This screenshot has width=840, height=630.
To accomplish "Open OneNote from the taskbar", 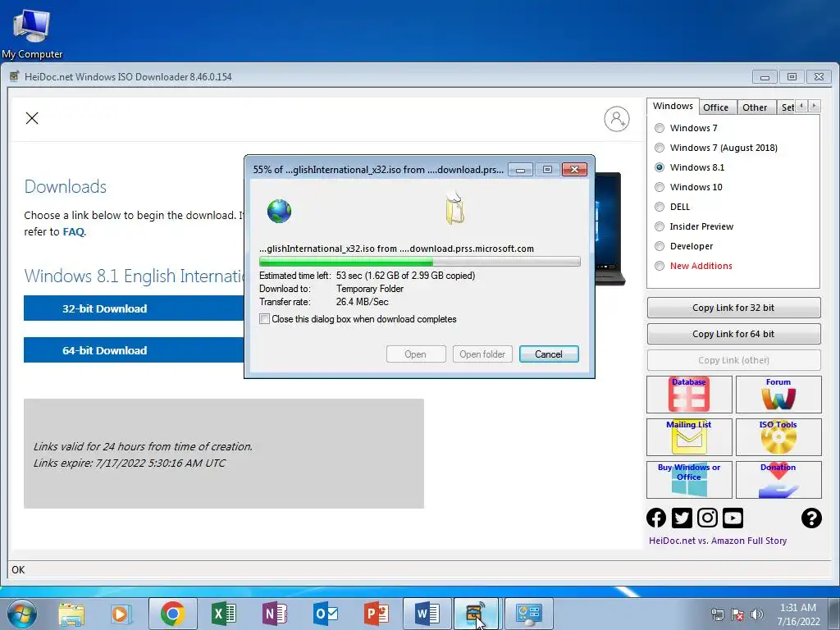I will coord(274,614).
